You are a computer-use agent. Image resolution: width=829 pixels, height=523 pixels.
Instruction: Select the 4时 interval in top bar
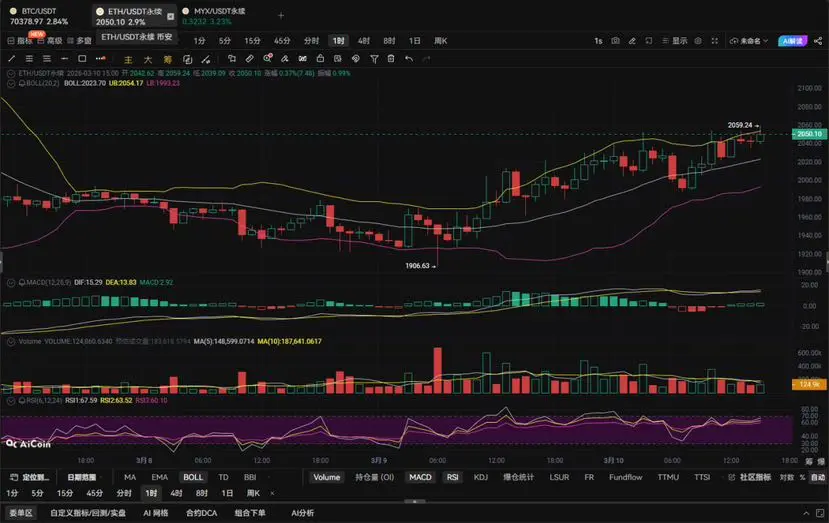coord(364,41)
